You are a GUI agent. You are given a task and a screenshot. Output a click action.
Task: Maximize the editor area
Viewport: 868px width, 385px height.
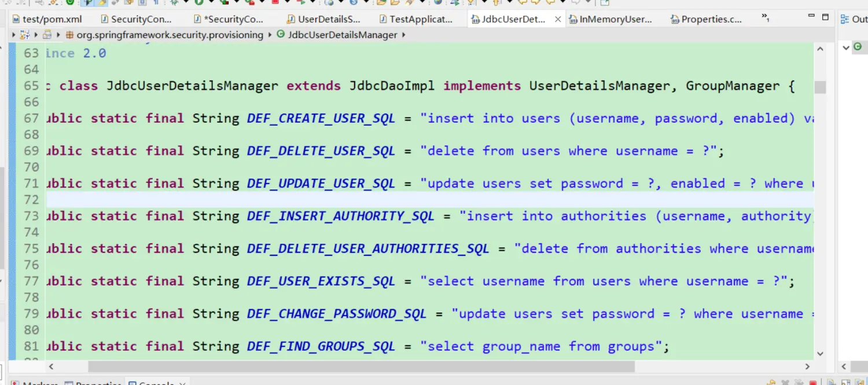(826, 17)
